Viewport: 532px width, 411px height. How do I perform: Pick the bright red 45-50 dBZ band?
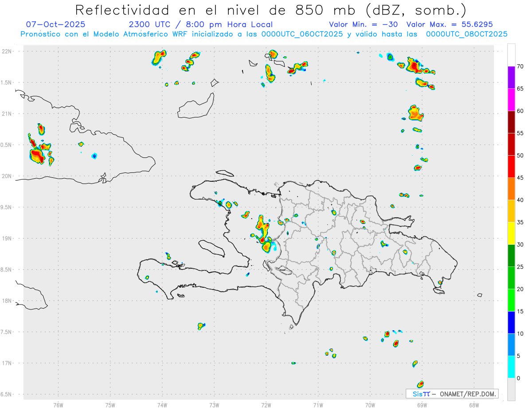[x=511, y=166]
